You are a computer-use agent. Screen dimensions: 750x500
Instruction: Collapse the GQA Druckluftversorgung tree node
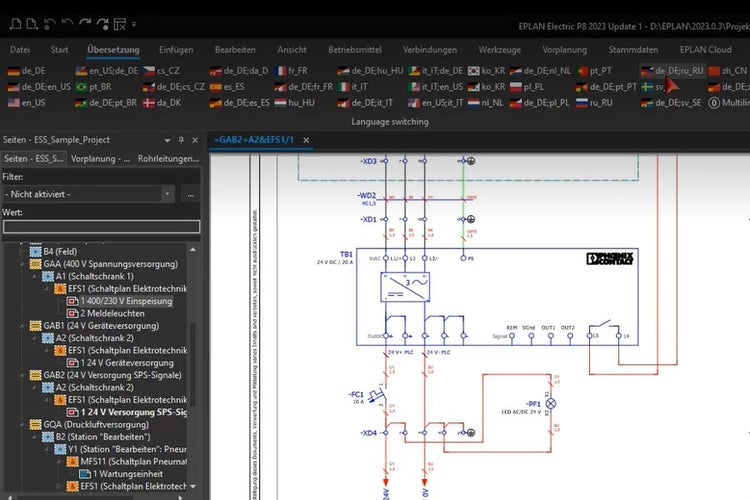[24, 424]
